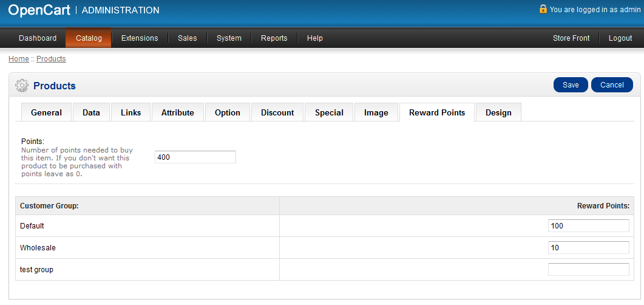Click the Wholesale reward points field
Image resolution: width=644 pixels, height=305 pixels.
pyautogui.click(x=588, y=248)
